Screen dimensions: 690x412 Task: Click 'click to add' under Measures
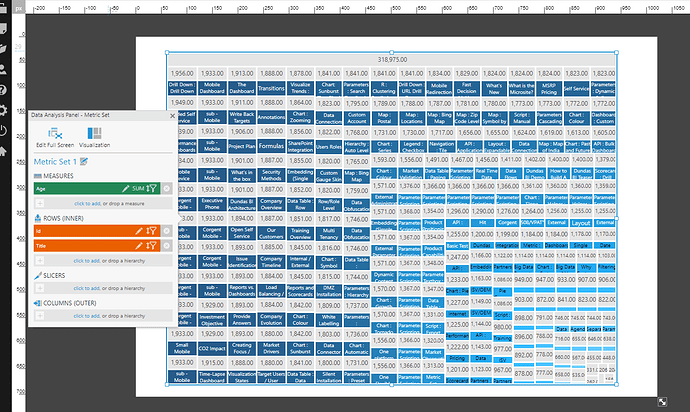pos(87,204)
